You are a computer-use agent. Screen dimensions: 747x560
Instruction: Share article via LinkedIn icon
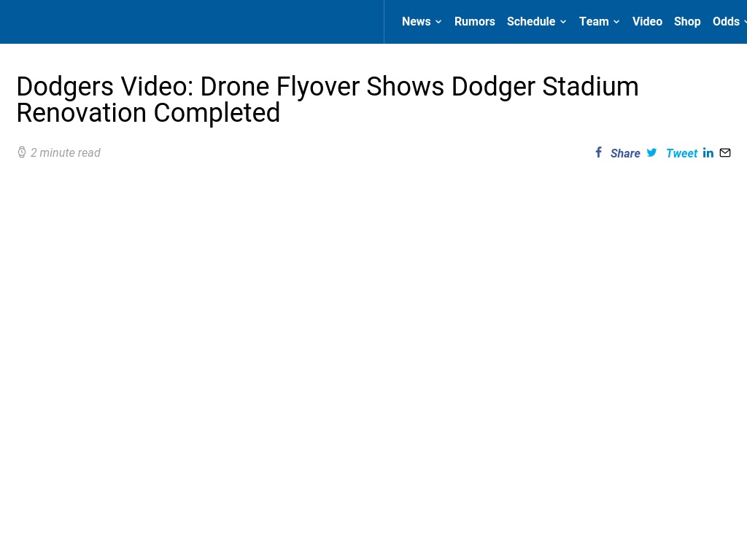coord(708,153)
